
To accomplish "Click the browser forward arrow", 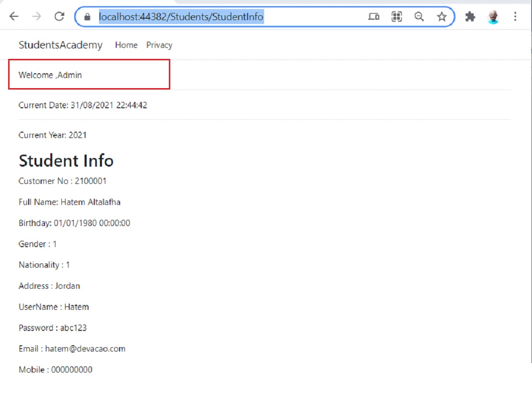I will (36, 16).
